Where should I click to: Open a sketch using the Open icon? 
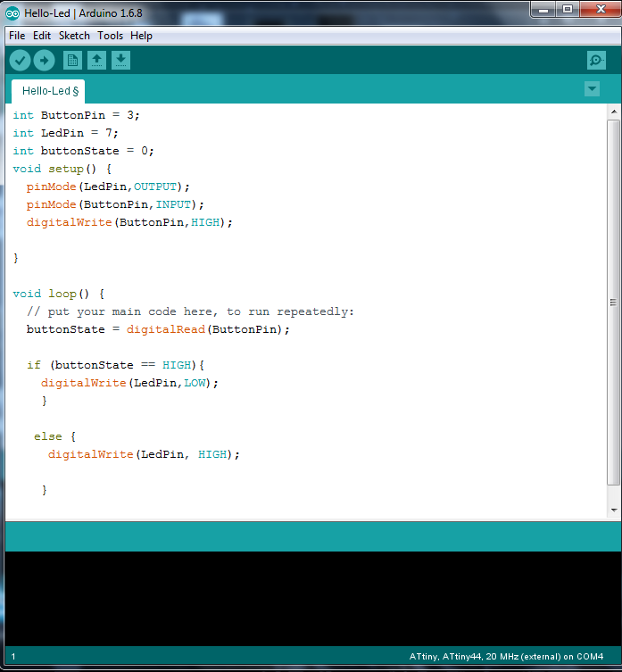pyautogui.click(x=97, y=61)
